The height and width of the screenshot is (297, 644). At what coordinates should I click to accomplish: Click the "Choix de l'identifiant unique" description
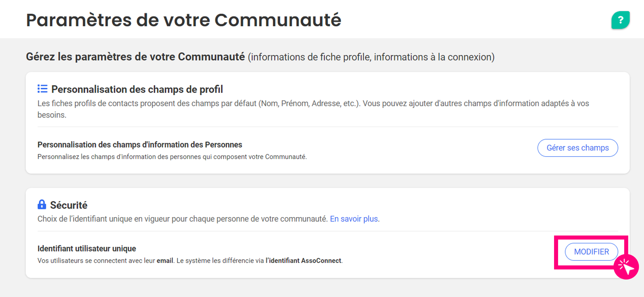tap(183, 219)
